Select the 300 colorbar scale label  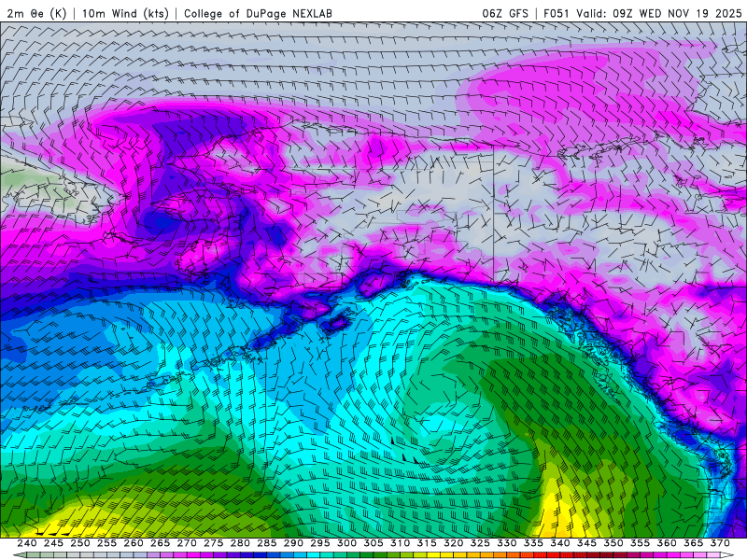(x=346, y=543)
